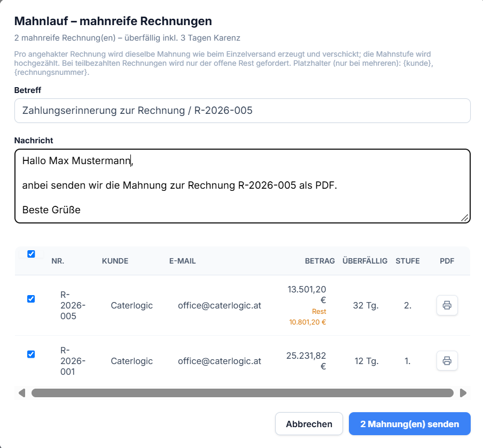Viewport: 483px width, 448px height.
Task: Click office@caterlogic.at in R-2026-005 row
Action: pos(219,305)
